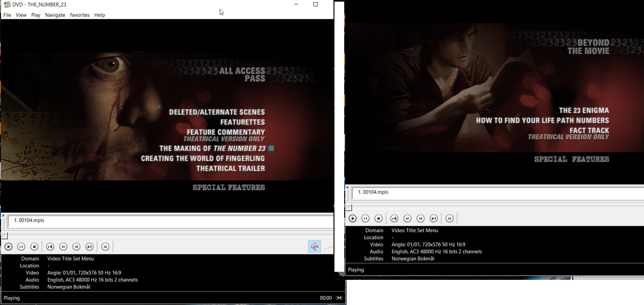Click the Beyond the Movie heading

(588, 47)
